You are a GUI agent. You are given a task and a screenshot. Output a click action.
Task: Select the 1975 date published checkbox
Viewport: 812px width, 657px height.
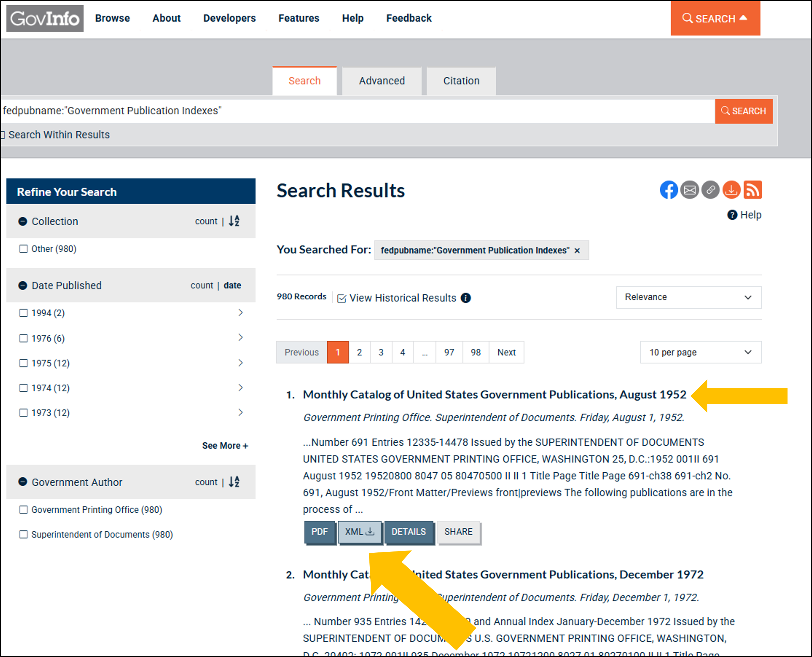pos(24,363)
